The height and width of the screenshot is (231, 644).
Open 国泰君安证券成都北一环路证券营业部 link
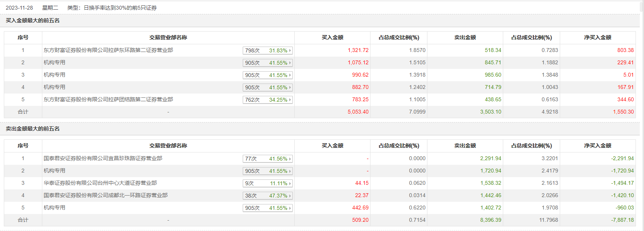pyautogui.click(x=105, y=195)
